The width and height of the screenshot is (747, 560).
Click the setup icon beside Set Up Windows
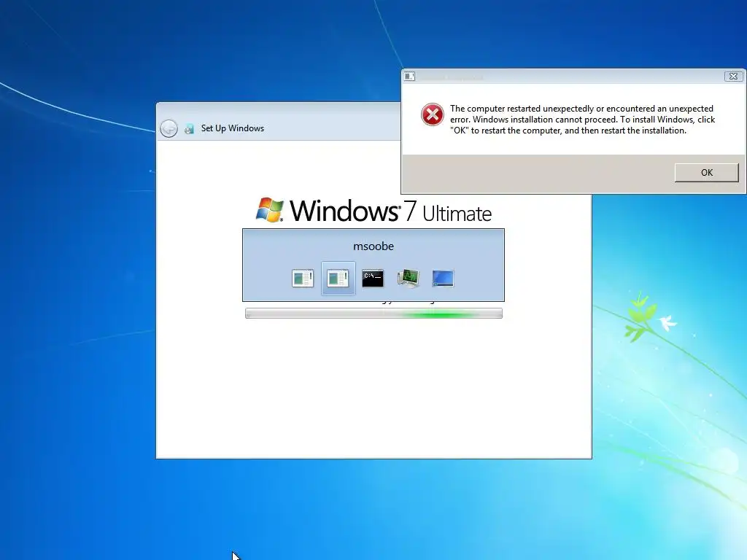coord(189,128)
